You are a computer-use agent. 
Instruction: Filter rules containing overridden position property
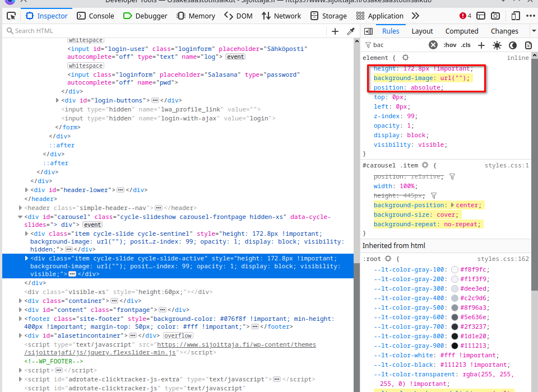point(452,176)
